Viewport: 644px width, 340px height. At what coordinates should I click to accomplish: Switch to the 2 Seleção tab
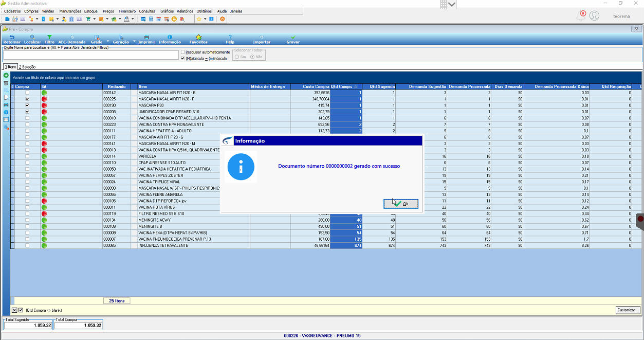[27, 67]
